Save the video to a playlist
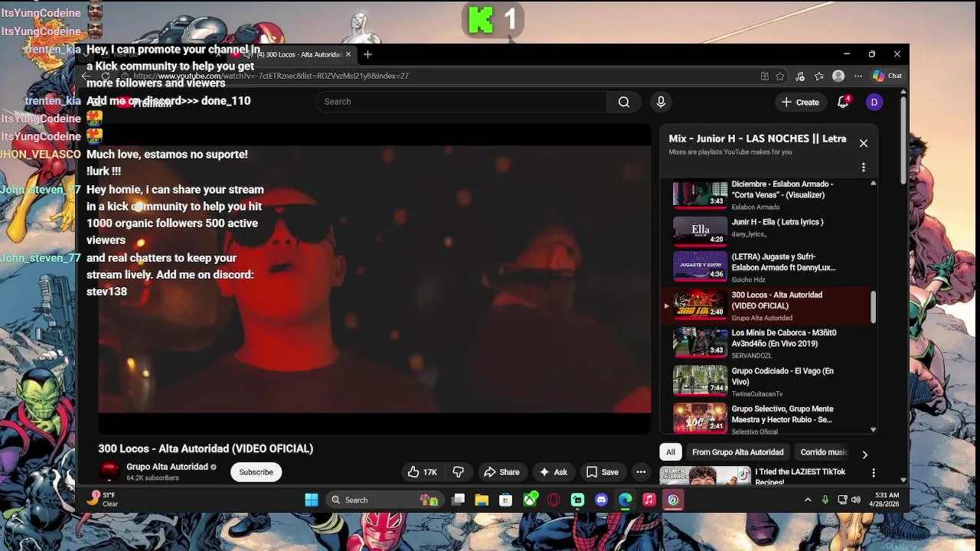The image size is (980, 551). pos(602,472)
